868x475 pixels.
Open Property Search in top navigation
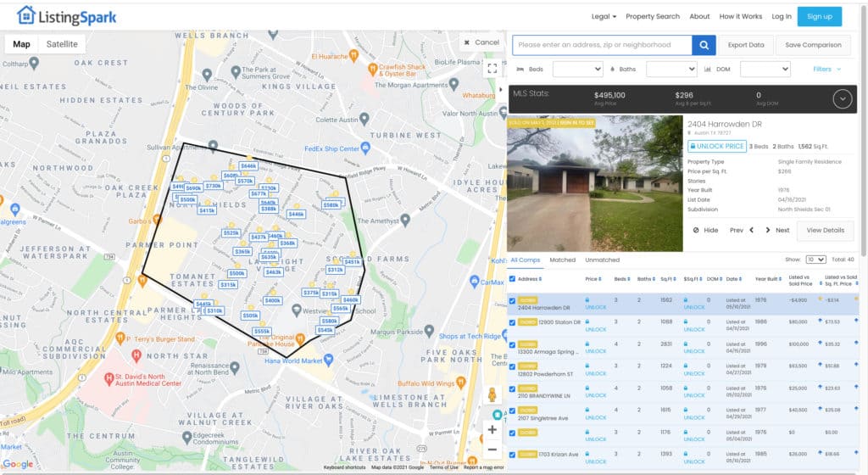click(653, 17)
